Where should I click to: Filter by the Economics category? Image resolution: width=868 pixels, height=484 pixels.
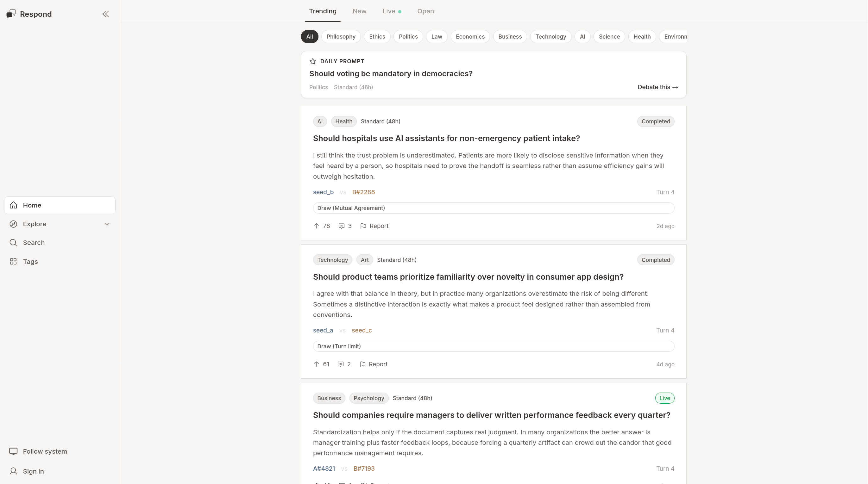(x=470, y=37)
